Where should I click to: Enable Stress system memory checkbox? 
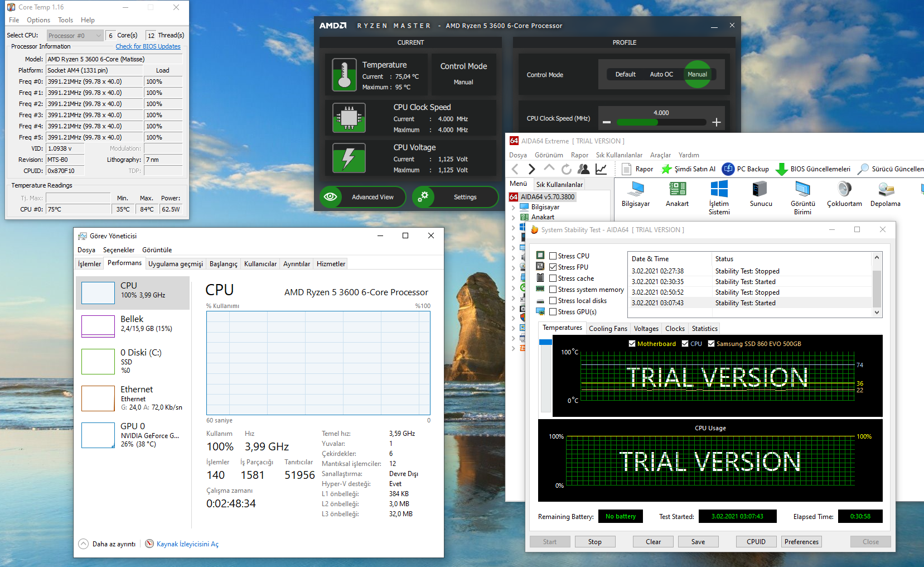553,290
